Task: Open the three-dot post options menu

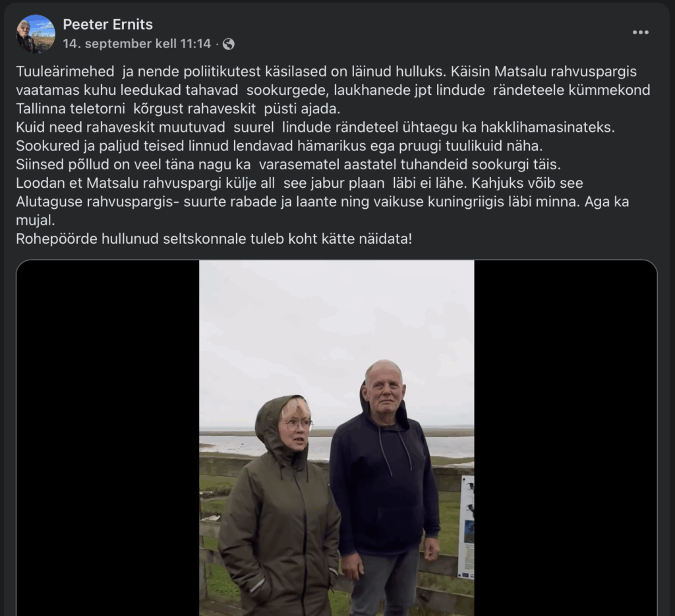Action: (x=641, y=32)
